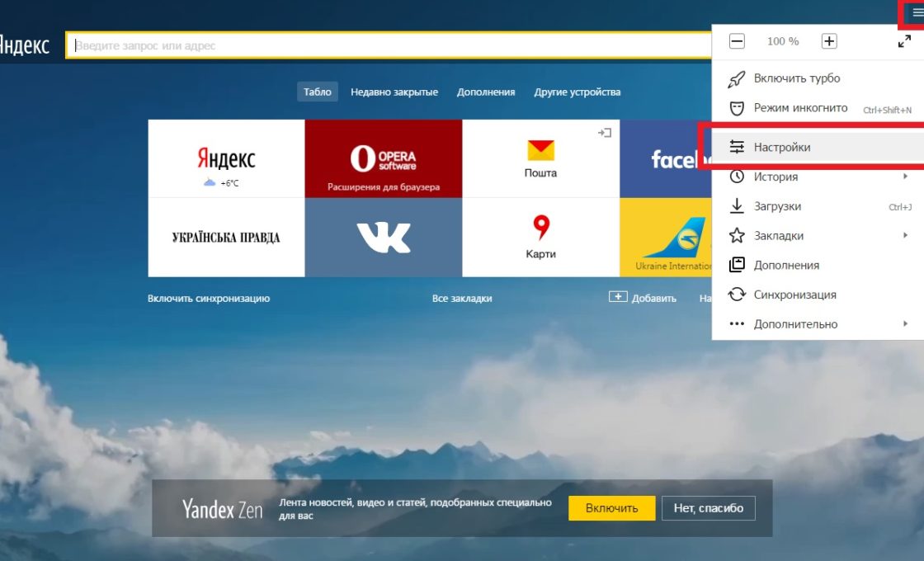Click the three-dots Дополнительно icon
This screenshot has height=561, width=924.
click(737, 323)
